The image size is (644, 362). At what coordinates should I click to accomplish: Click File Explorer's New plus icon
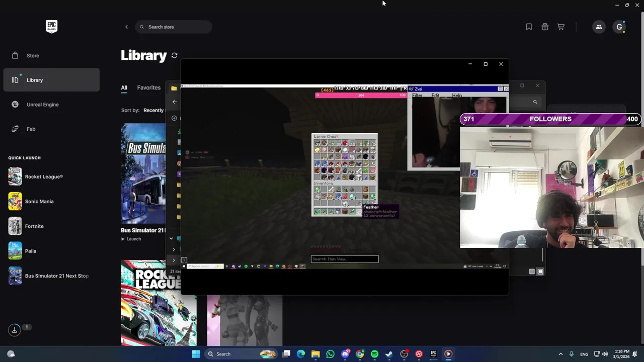[174, 118]
